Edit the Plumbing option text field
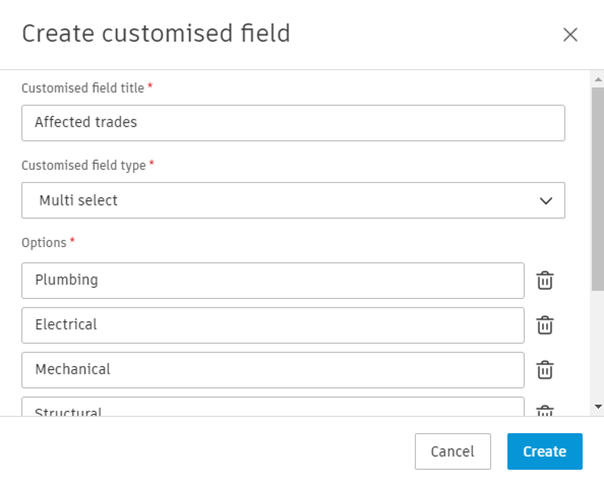 point(272,281)
